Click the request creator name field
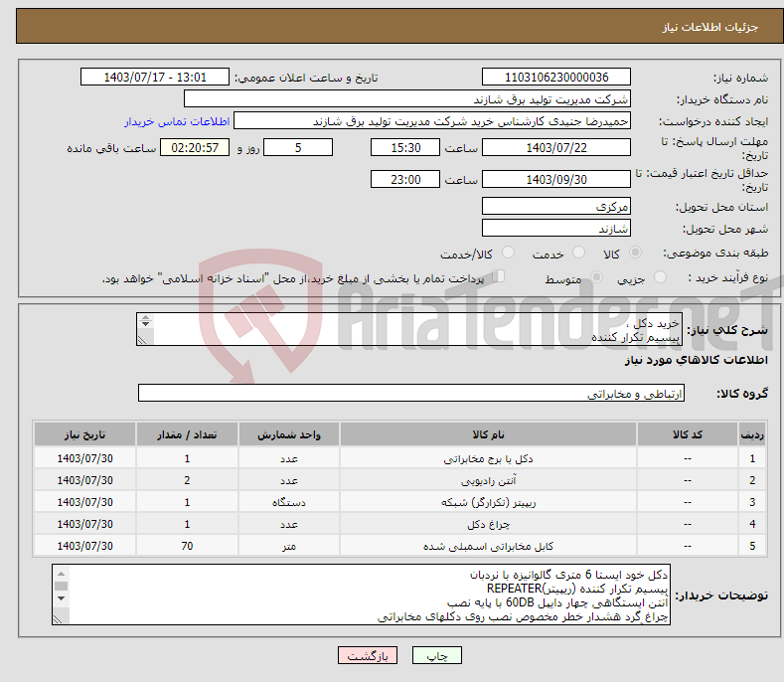This screenshot has height=682, width=784. [x=432, y=121]
